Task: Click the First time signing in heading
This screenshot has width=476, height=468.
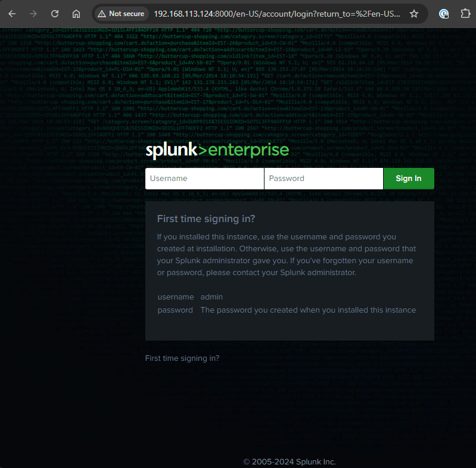Action: (x=206, y=219)
